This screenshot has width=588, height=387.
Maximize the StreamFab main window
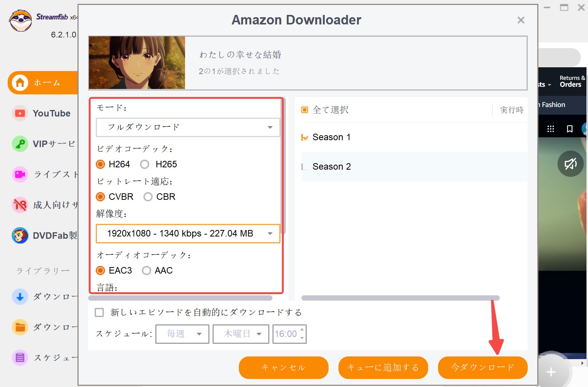pyautogui.click(x=564, y=8)
